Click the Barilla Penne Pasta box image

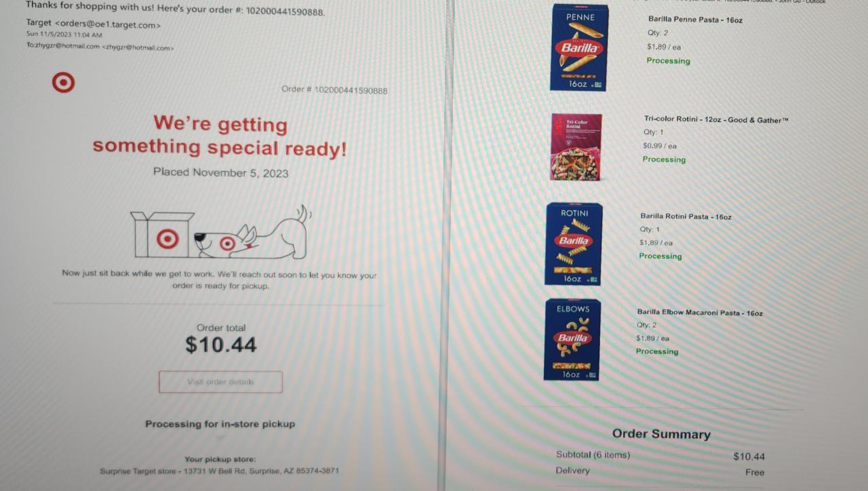click(x=579, y=47)
